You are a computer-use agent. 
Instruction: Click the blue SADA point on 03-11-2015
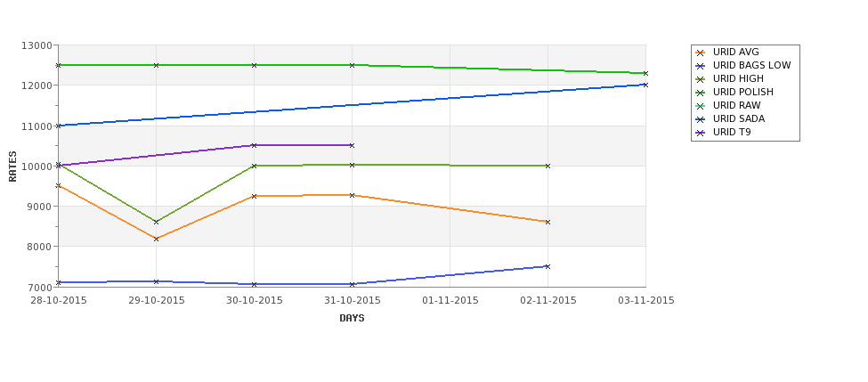645,85
